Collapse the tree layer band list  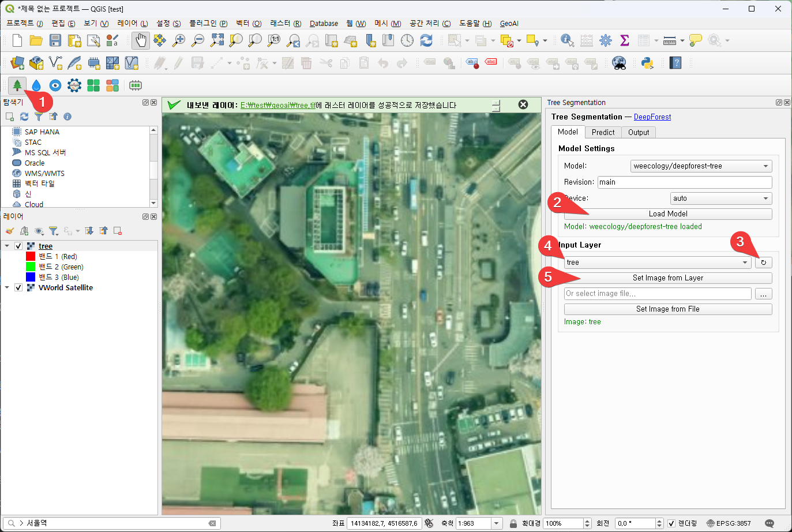pyautogui.click(x=7, y=246)
